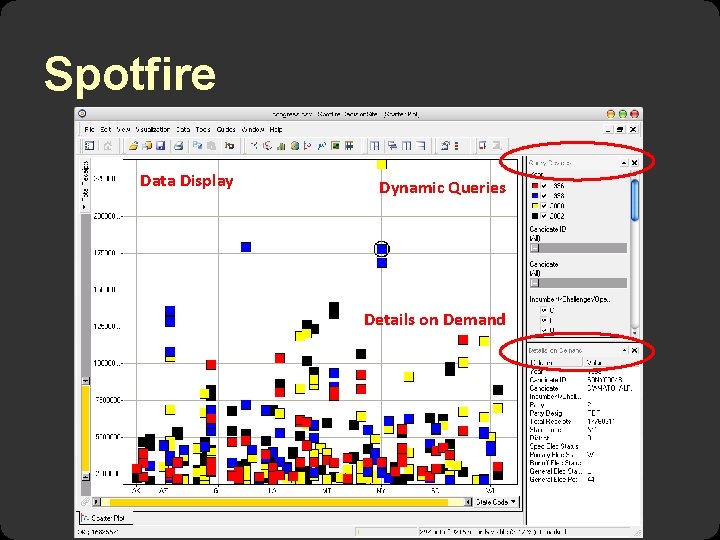Click the left arrow of horizontal axis slider

97,502
